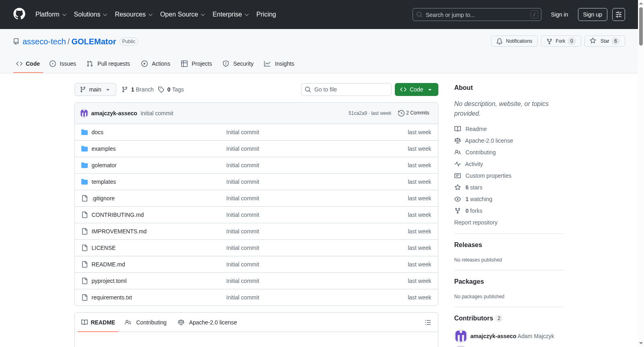Switch to the Issues tab
Screen dimensions: 644x347
click(63, 64)
